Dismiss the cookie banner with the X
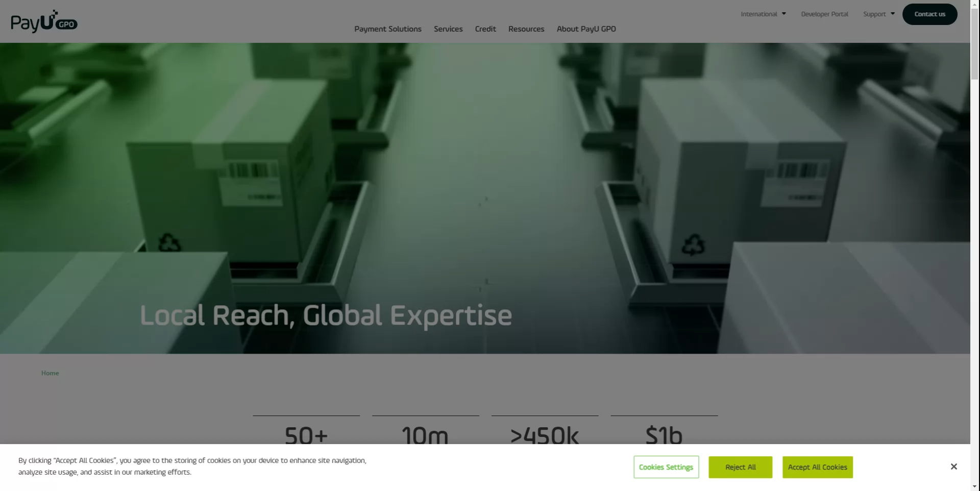Viewport: 980px width, 491px height. click(x=953, y=467)
